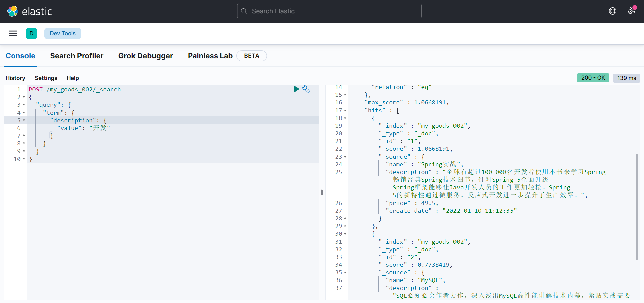Click the "term": { editor line

coord(59,113)
